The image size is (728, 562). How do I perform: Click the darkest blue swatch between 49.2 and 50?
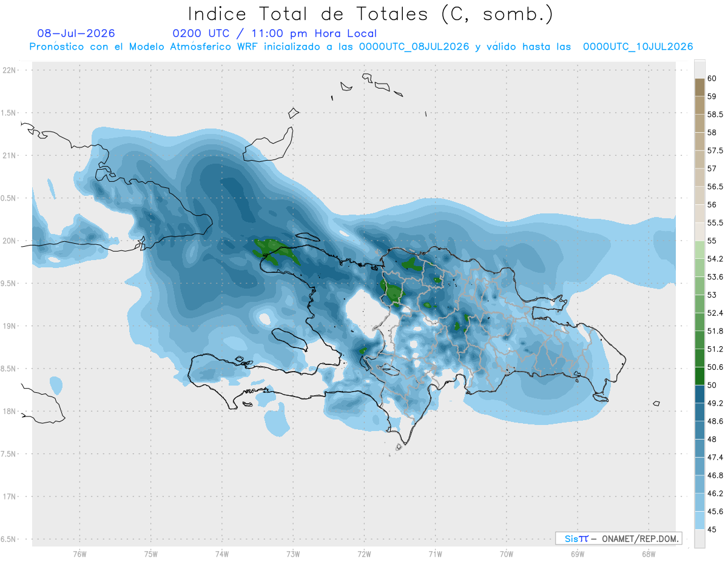tap(699, 394)
